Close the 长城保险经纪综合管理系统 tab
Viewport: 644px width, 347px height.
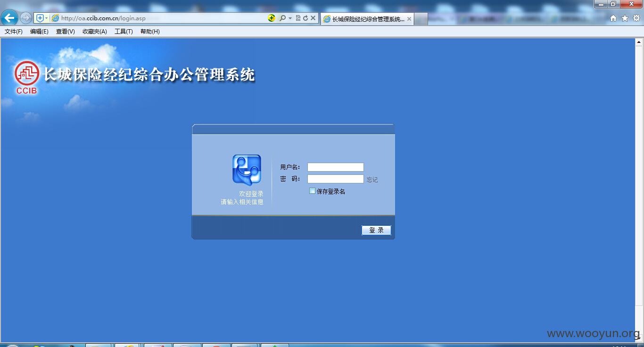[x=409, y=19]
